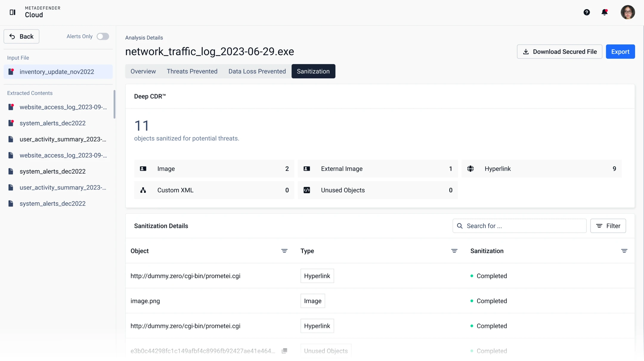Open user profile avatar menu
The width and height of the screenshot is (644, 361).
[628, 12]
